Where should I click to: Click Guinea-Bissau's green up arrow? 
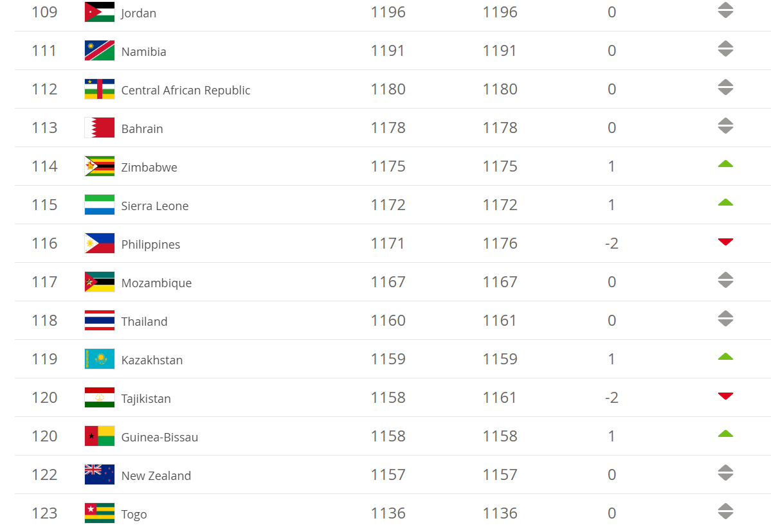pyautogui.click(x=725, y=434)
